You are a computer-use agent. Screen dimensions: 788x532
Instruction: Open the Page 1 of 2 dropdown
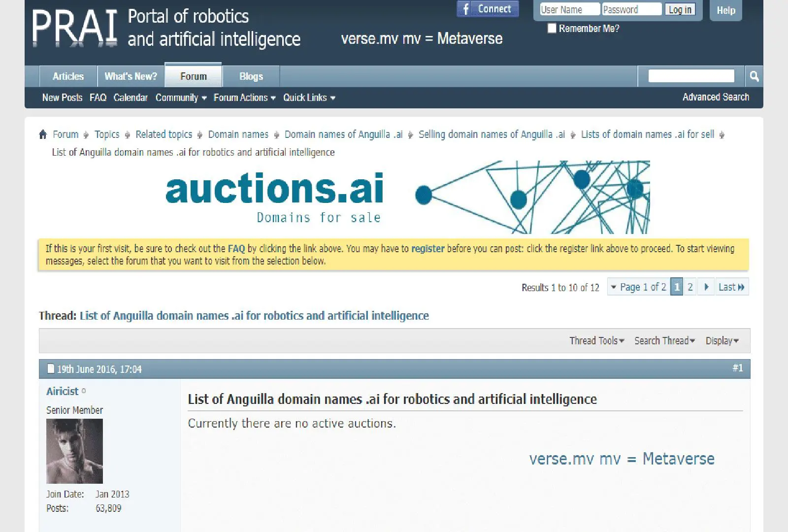[639, 287]
